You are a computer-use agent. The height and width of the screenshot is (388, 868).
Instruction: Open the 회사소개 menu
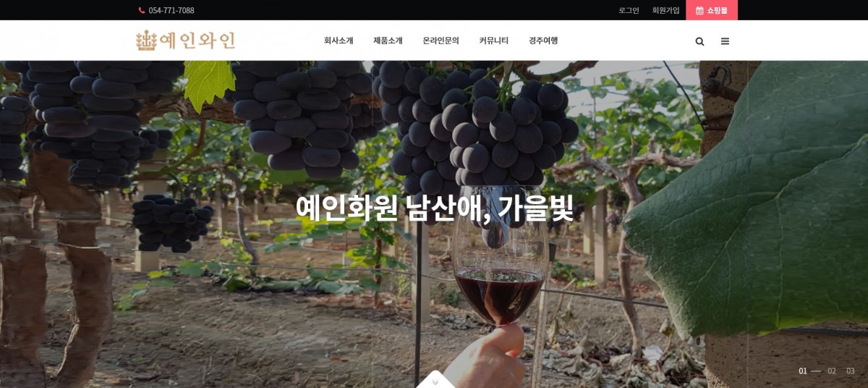[x=339, y=41]
